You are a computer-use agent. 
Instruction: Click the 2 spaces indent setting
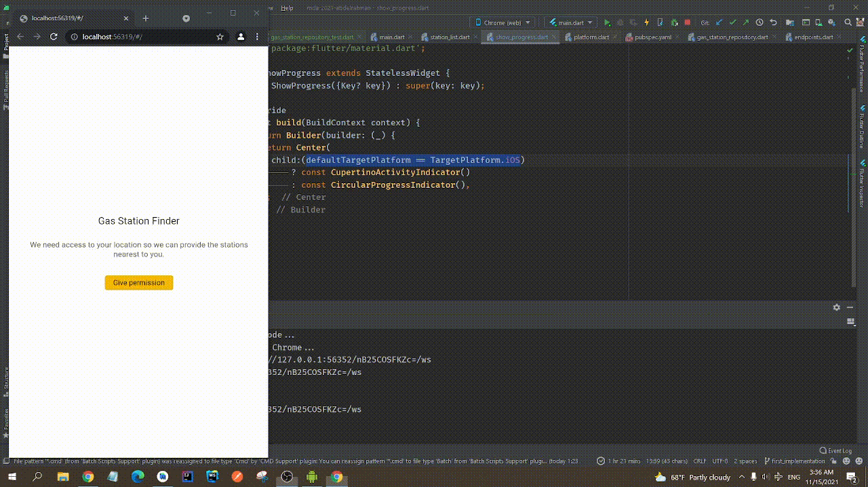point(747,461)
